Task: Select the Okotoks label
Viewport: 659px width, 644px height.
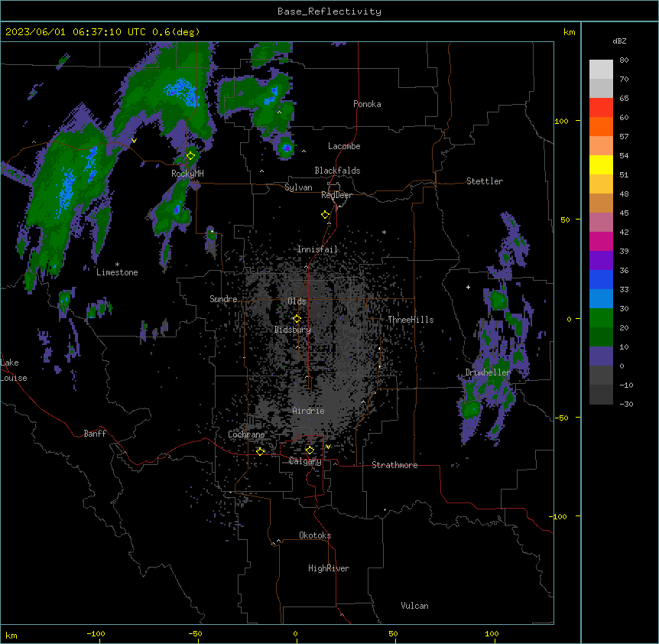Action: 315,535
